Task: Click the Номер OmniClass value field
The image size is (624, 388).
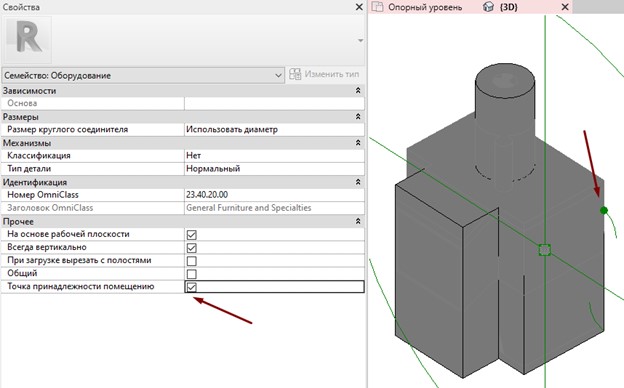Action: (x=274, y=195)
